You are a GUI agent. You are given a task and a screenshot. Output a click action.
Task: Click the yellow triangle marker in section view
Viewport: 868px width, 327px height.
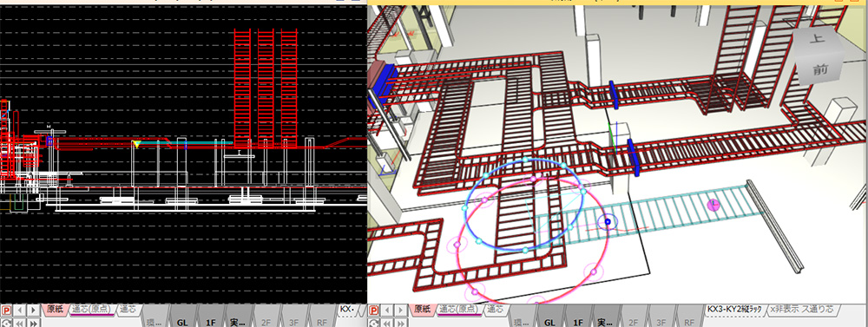coord(136,144)
